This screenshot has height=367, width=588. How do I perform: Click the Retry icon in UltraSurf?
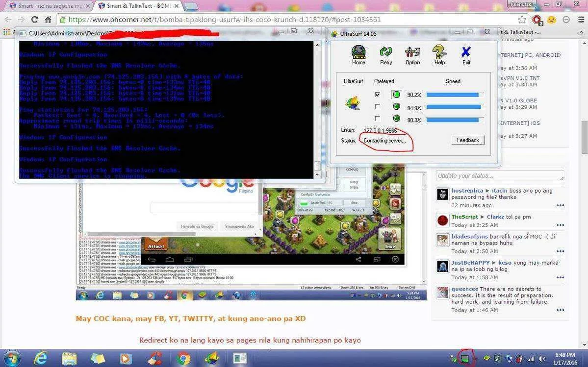385,52
